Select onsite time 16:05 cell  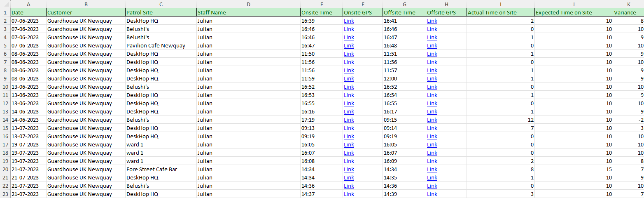(x=322, y=145)
